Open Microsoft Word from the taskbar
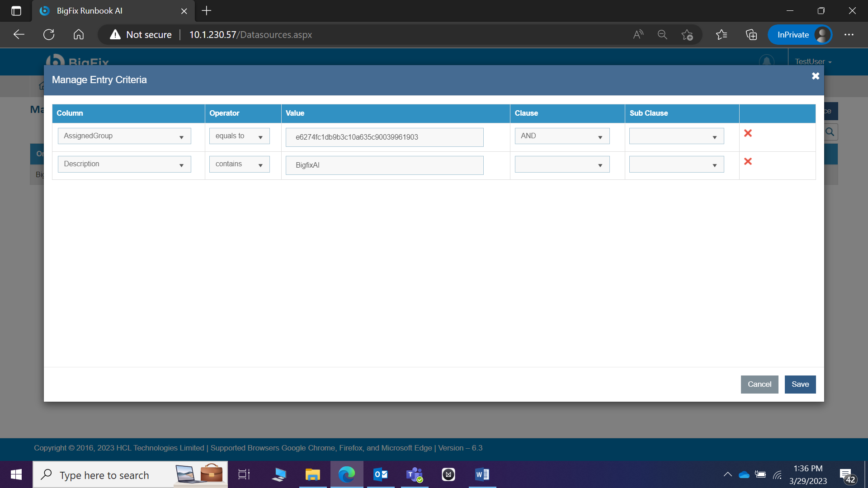Viewport: 868px width, 488px height. [x=482, y=474]
